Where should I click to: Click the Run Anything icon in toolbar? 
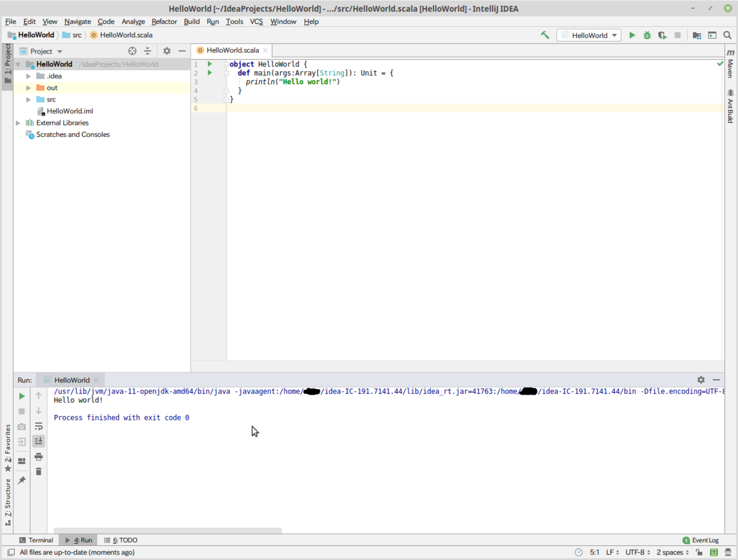click(712, 35)
